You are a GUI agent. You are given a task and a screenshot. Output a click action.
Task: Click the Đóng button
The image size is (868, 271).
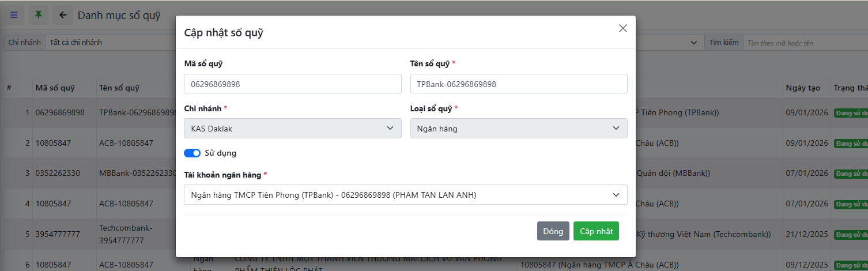point(553,231)
